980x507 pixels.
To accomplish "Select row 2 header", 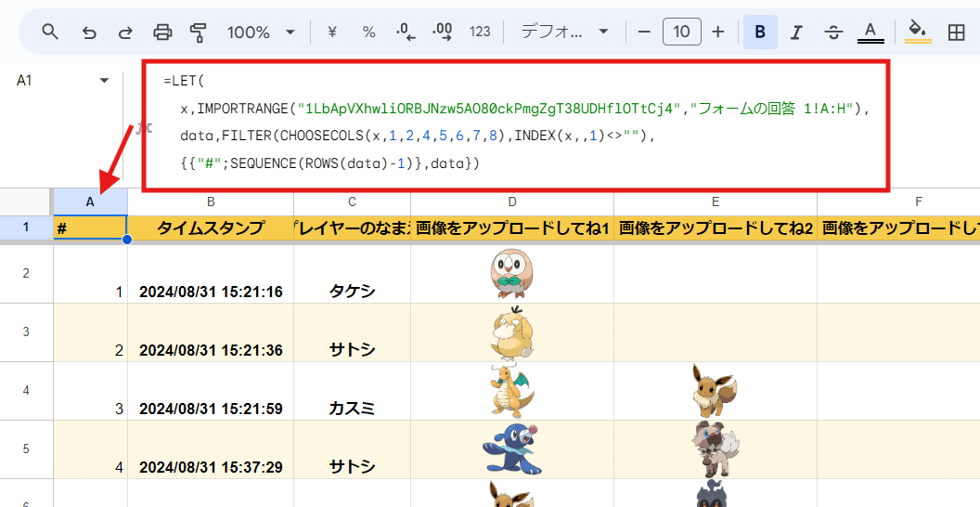I will pos(26,274).
